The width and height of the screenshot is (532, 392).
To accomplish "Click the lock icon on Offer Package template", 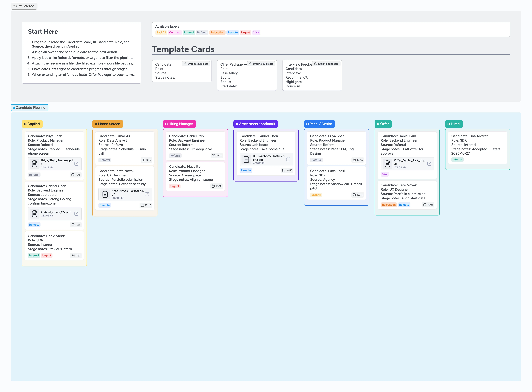I will click(250, 64).
